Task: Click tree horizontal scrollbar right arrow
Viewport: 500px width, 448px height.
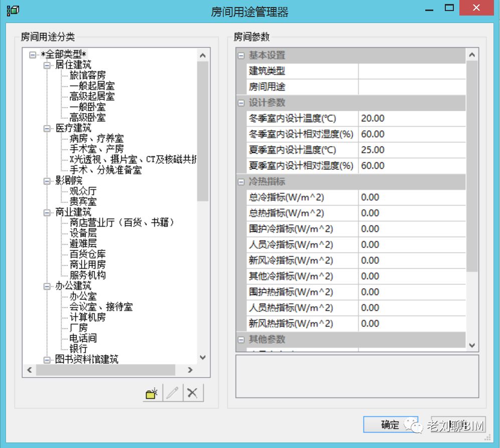Action: [191, 370]
